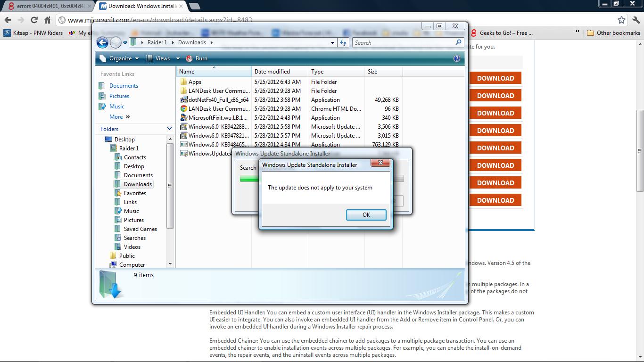Select Videos folder in tree
The width and height of the screenshot is (644, 362).
coord(132,247)
